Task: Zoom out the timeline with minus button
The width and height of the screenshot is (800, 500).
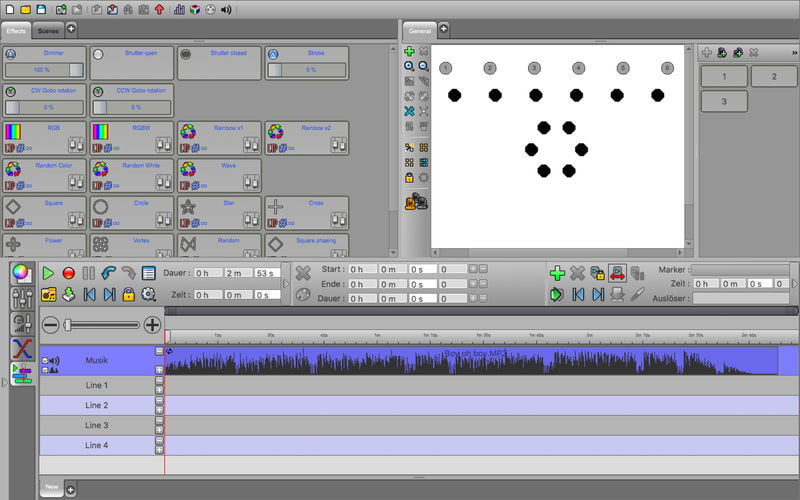Action: click(50, 325)
